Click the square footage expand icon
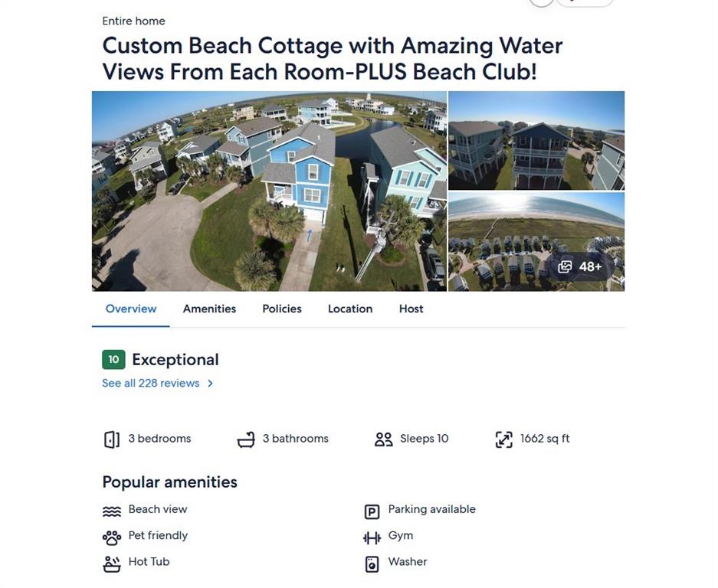 [503, 439]
